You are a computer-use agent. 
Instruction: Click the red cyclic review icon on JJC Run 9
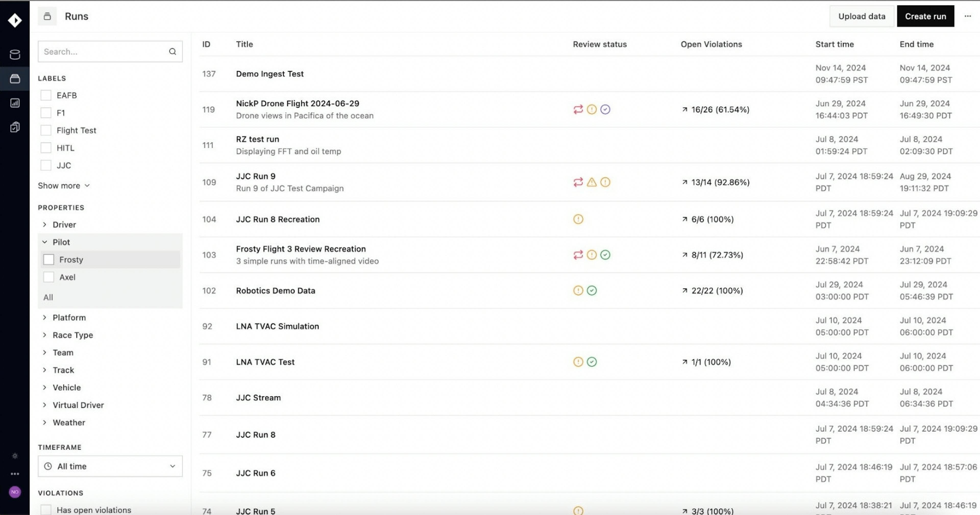click(578, 182)
